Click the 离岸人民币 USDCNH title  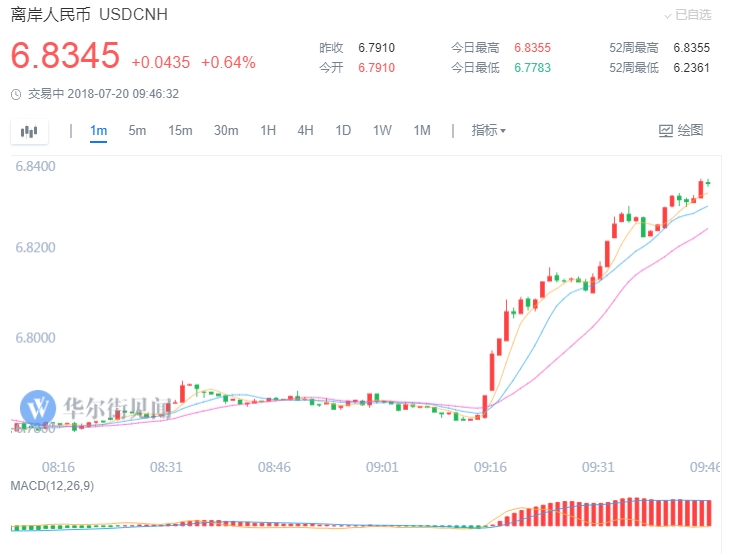(89, 15)
